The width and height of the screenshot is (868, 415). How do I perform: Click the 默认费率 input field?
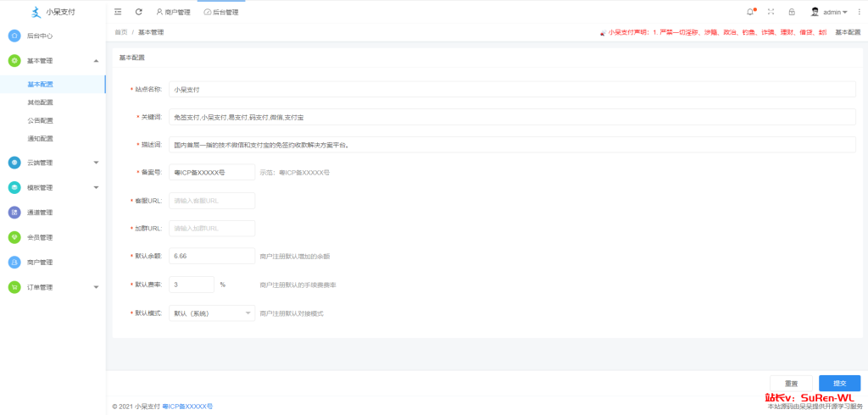coord(192,285)
